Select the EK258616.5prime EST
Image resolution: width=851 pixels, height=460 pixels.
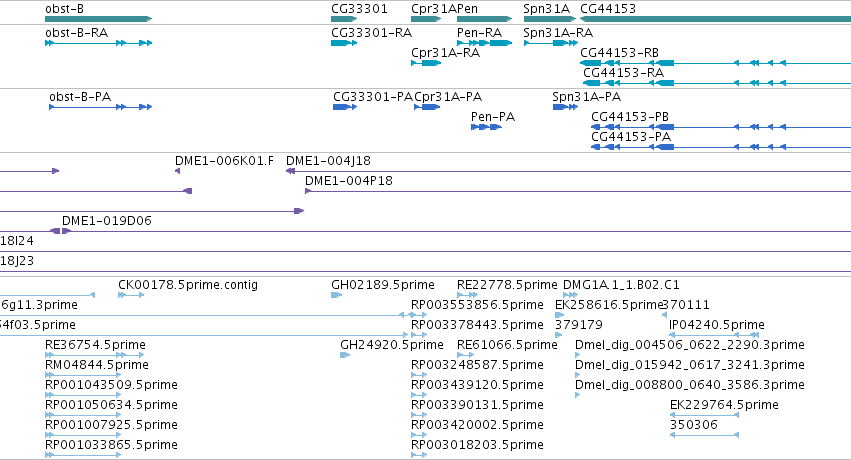[x=560, y=315]
